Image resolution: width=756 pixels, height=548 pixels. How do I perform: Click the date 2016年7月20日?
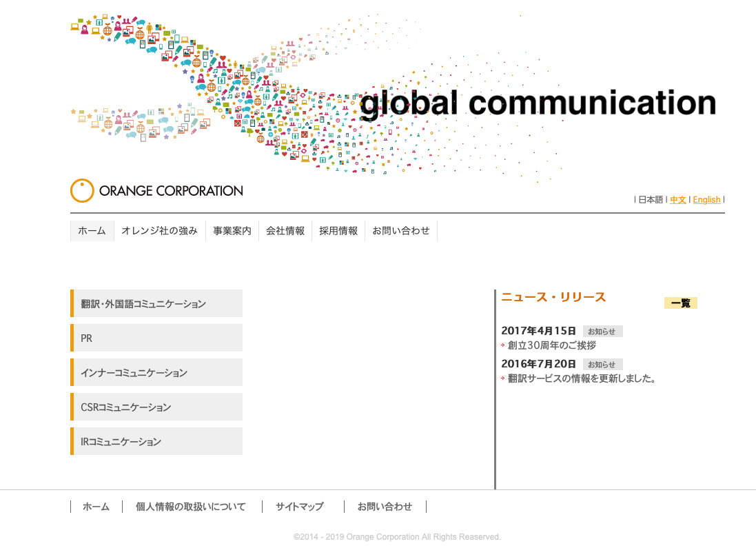point(538,364)
